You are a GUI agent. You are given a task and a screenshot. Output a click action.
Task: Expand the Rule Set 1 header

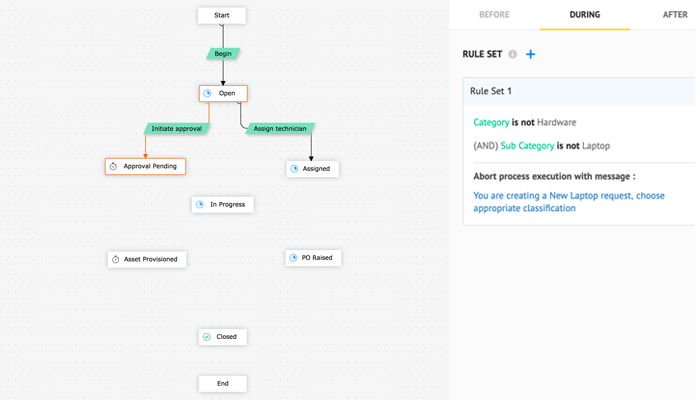click(578, 91)
